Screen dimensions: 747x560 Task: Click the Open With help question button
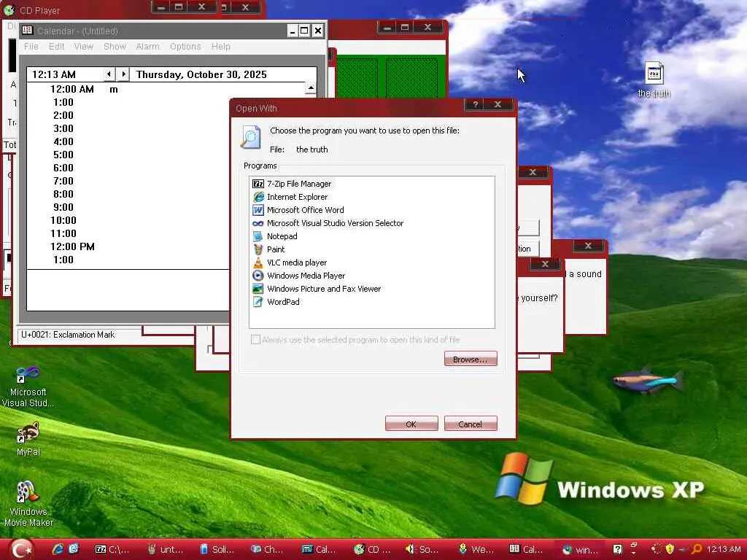tap(475, 104)
